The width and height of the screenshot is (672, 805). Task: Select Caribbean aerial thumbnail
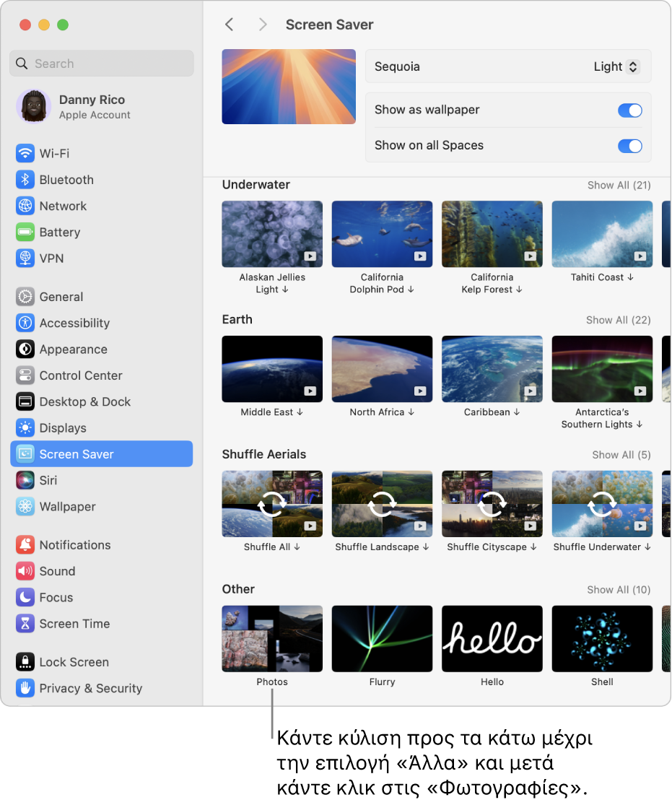(492, 369)
